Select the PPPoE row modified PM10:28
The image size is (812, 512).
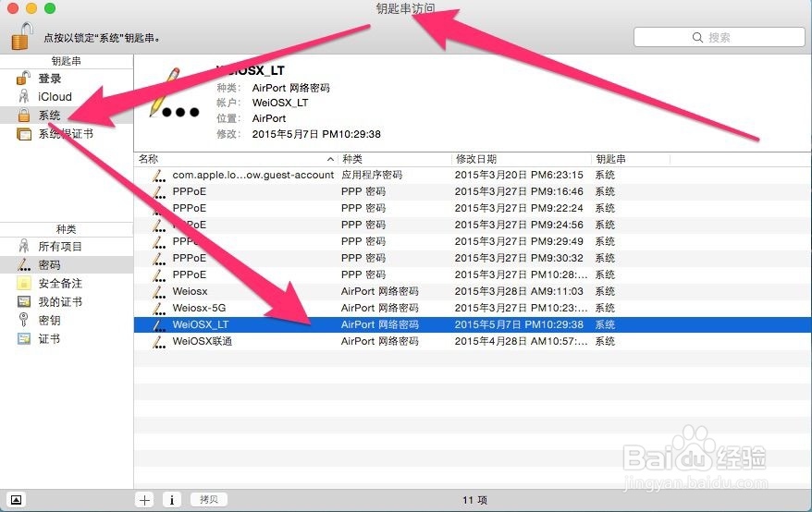coord(473,274)
